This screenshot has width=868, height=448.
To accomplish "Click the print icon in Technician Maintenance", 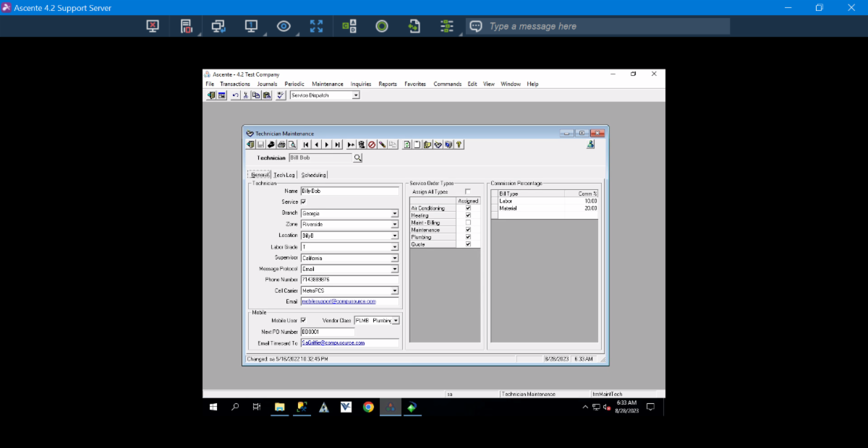I will [281, 145].
